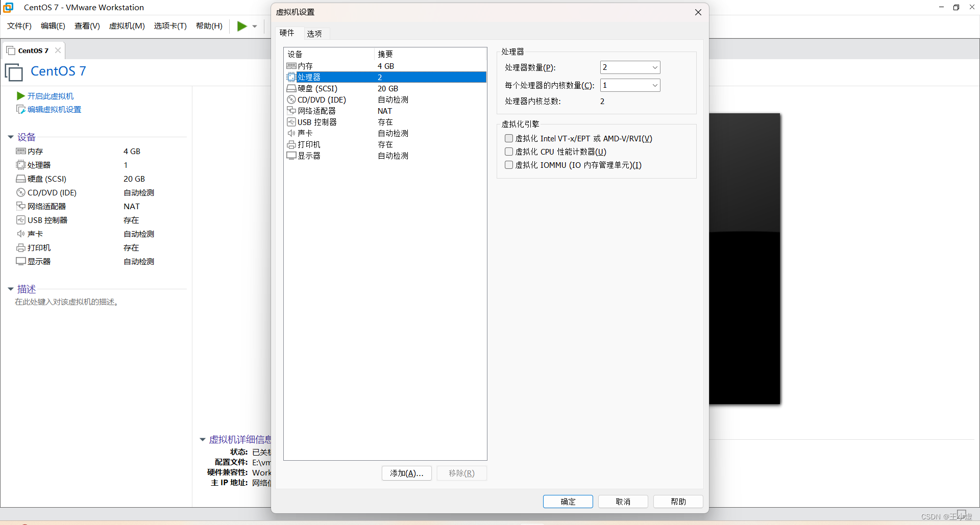
Task: Open the 帮助(H) menu
Action: tap(209, 26)
